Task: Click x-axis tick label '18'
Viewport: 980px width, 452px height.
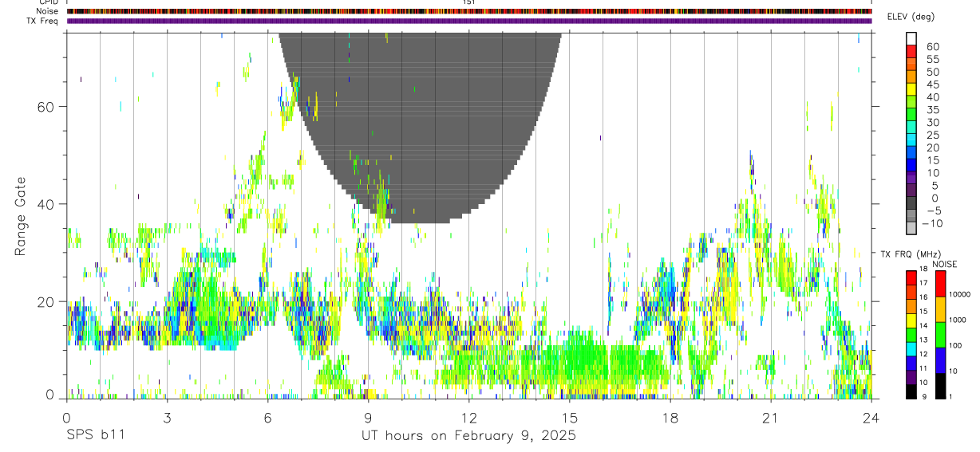Action: [x=670, y=418]
